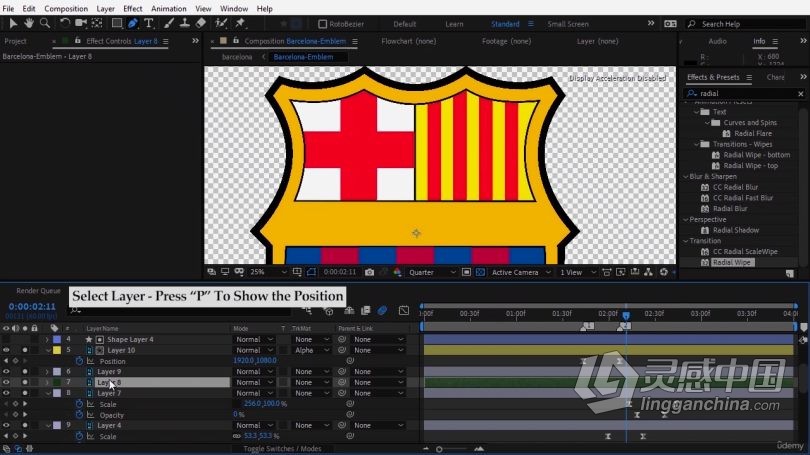Choose the Rectangle shape tool
The height and width of the screenshot is (455, 810).
pos(117,23)
